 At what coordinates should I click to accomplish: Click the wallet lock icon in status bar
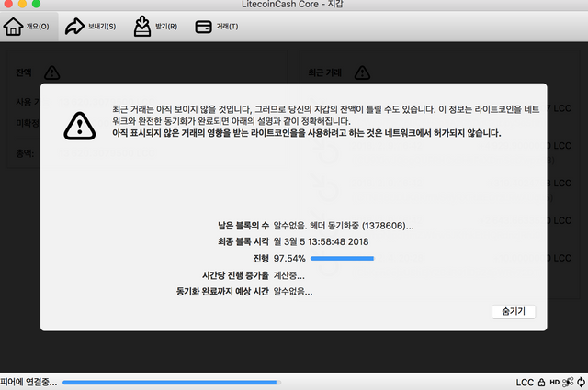[x=541, y=382]
